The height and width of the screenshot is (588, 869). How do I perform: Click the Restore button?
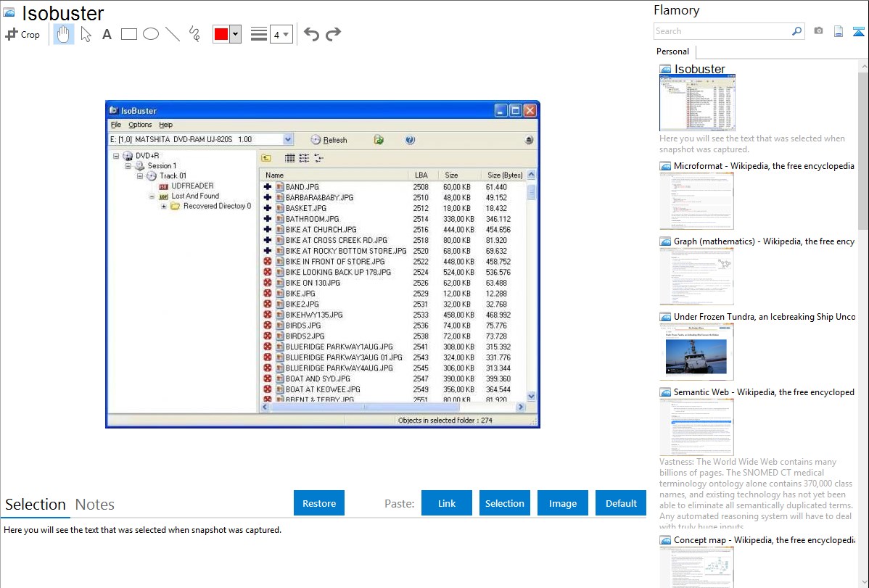point(319,503)
